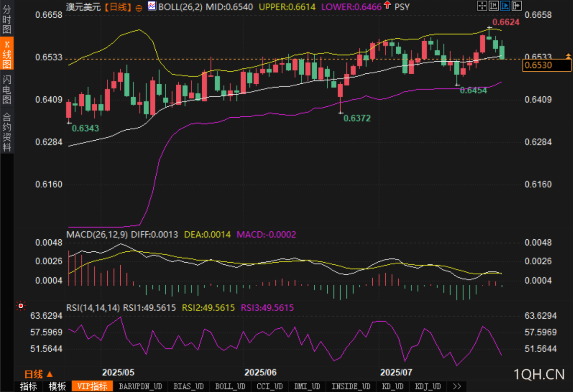Click the red sun marker left of RSI
Screen dimensions: 573x392
21,306
